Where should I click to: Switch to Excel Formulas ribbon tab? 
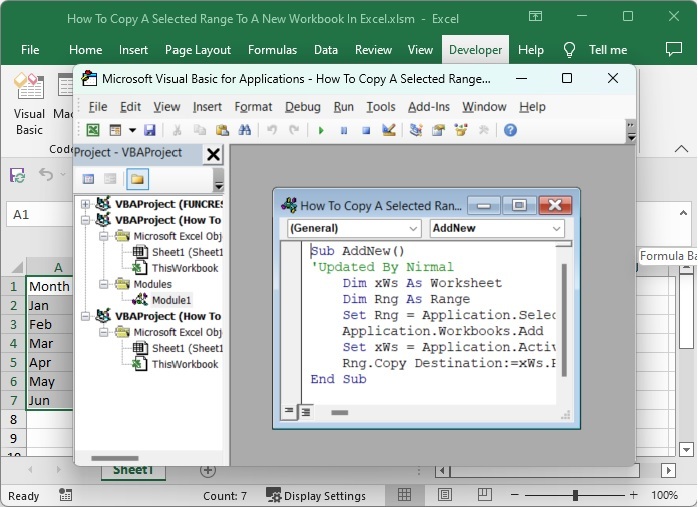[272, 50]
